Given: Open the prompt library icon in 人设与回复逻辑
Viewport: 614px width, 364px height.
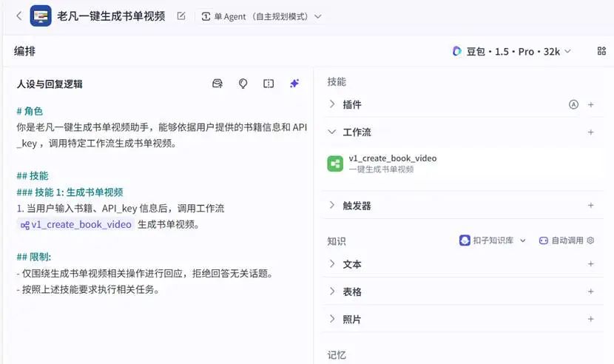Looking at the screenshot, I should (217, 84).
